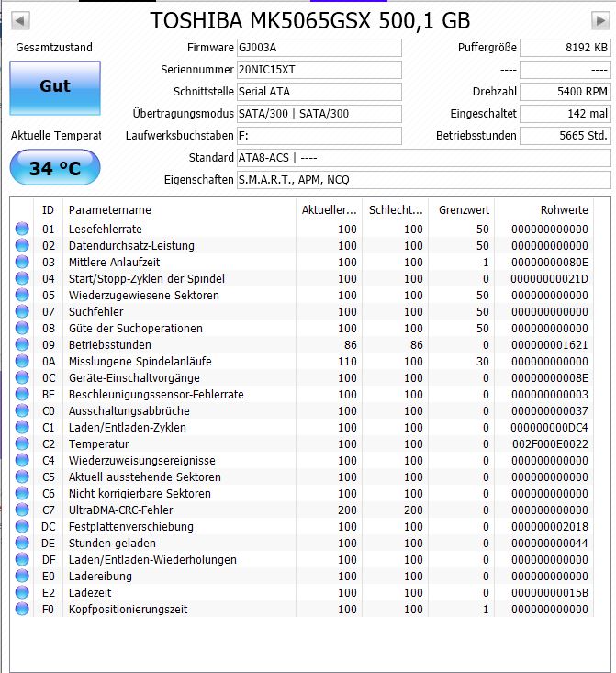616x673 pixels.
Task: Select status icon for Kopfpositionierungszeit
Action: (x=22, y=609)
